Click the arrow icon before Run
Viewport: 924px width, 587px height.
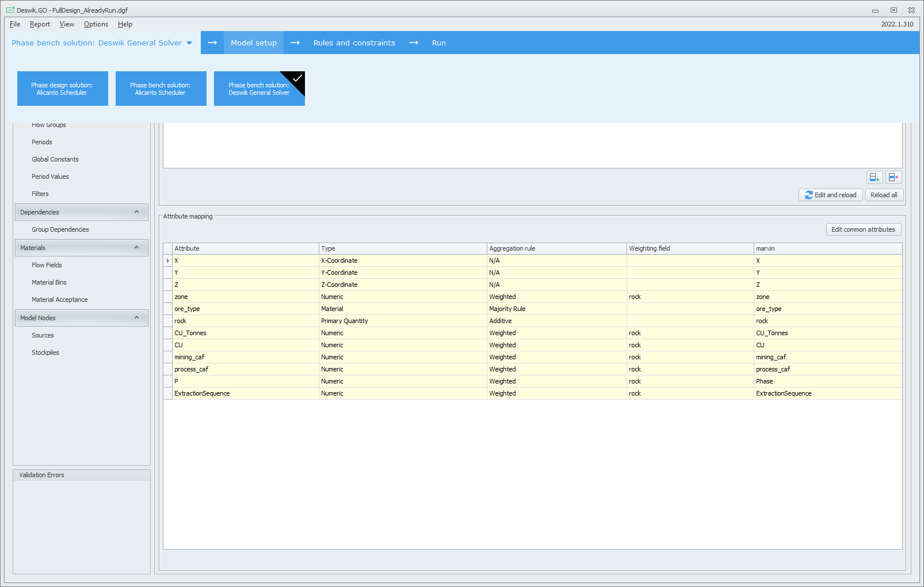414,43
